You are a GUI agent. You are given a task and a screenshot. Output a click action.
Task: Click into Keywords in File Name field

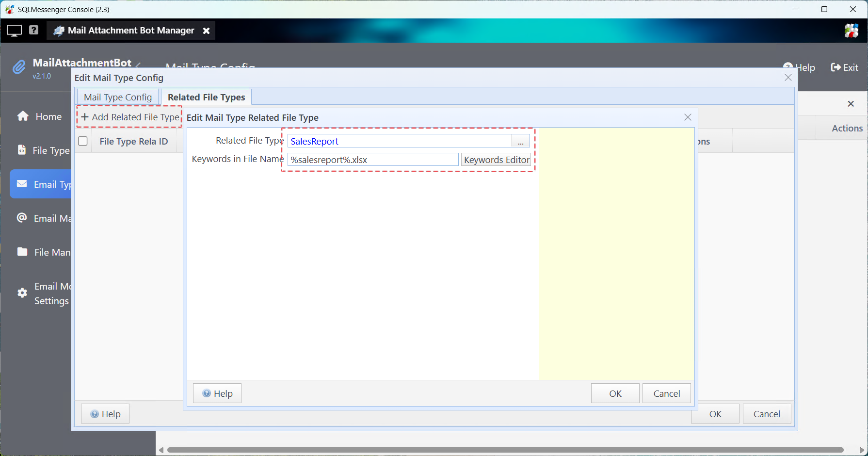click(372, 160)
